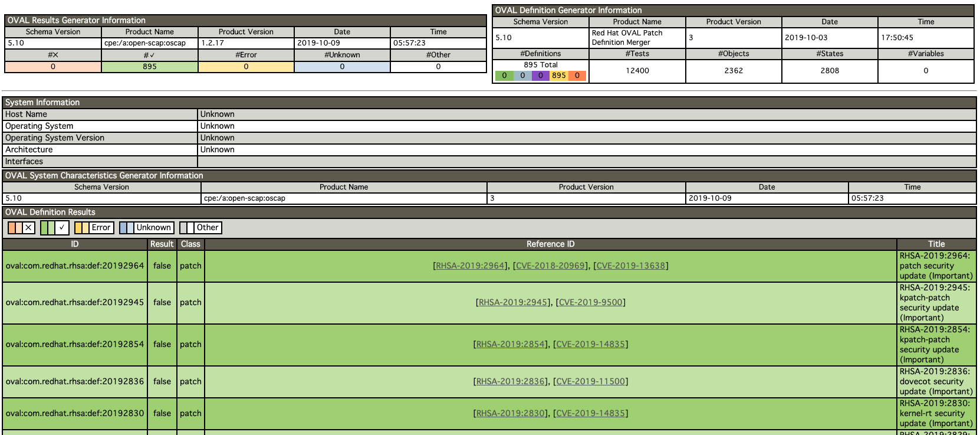
Task: Click the Class column header
Action: coord(190,244)
